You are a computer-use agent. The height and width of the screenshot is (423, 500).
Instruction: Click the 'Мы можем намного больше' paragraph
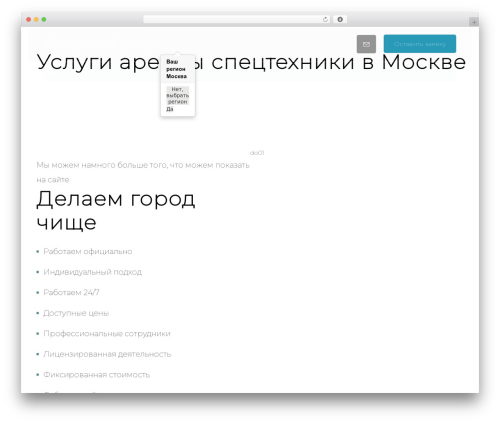pyautogui.click(x=143, y=172)
